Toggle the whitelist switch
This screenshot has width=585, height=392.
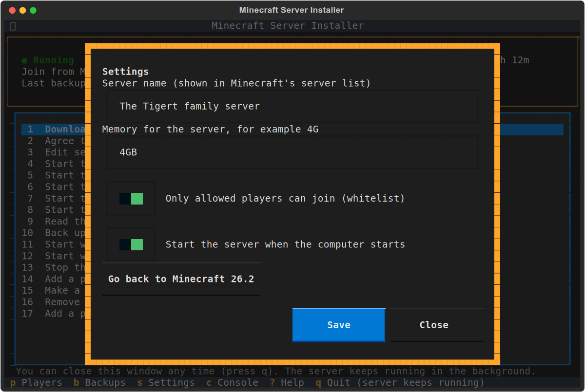pos(131,198)
